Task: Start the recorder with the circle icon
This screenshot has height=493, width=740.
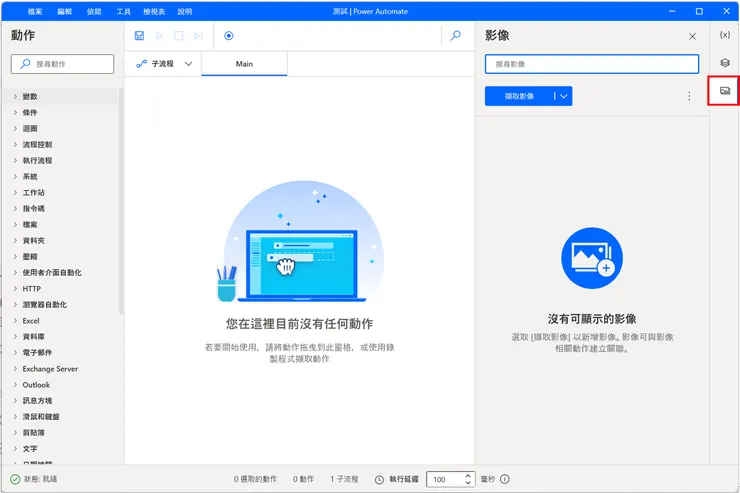Action: click(228, 35)
